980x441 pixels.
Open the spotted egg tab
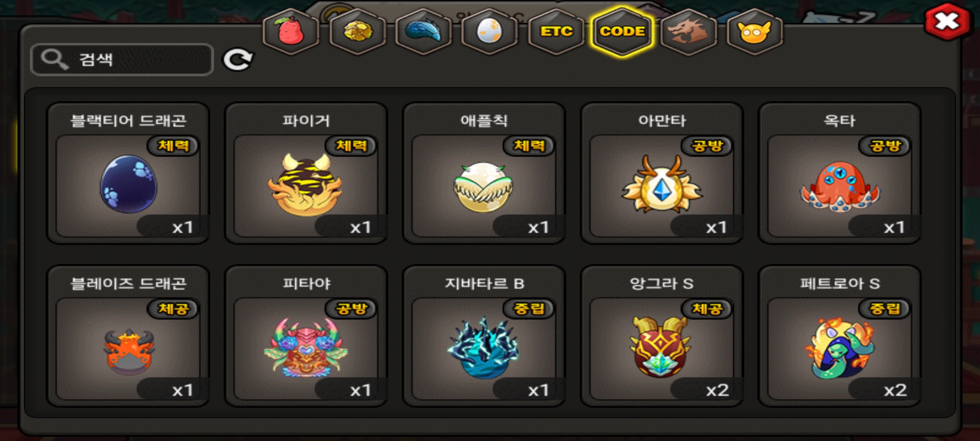pos(490,31)
